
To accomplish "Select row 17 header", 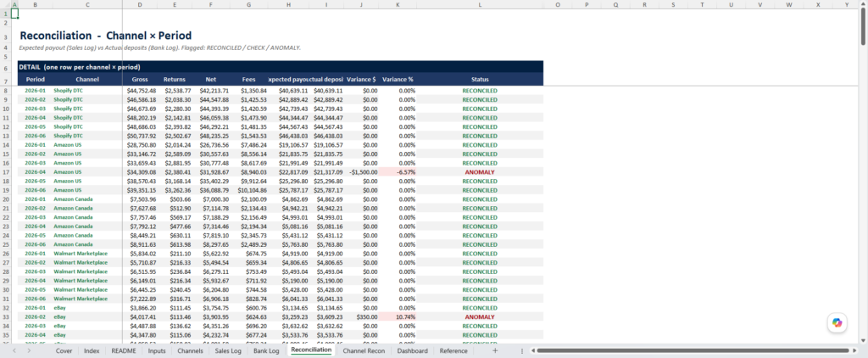I will [5, 172].
